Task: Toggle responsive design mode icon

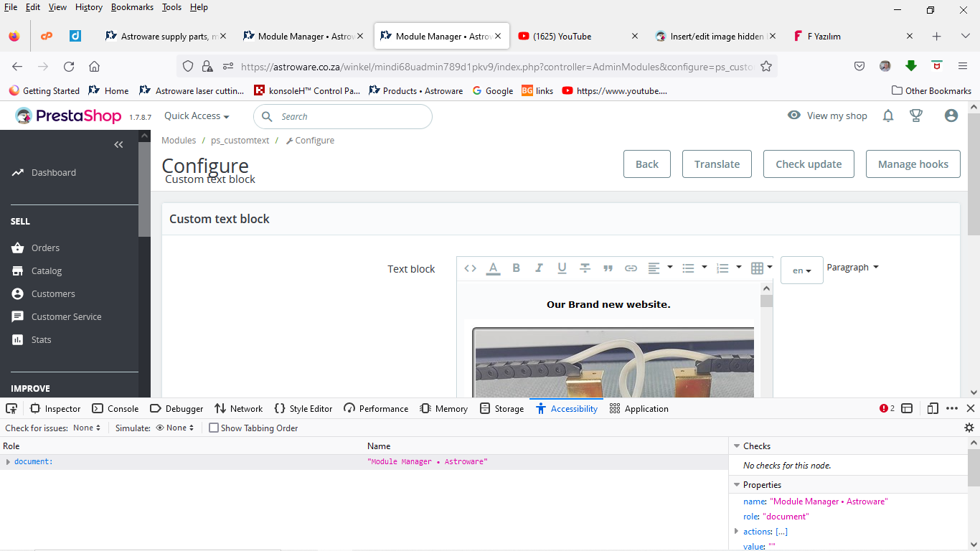Action: pyautogui.click(x=933, y=408)
